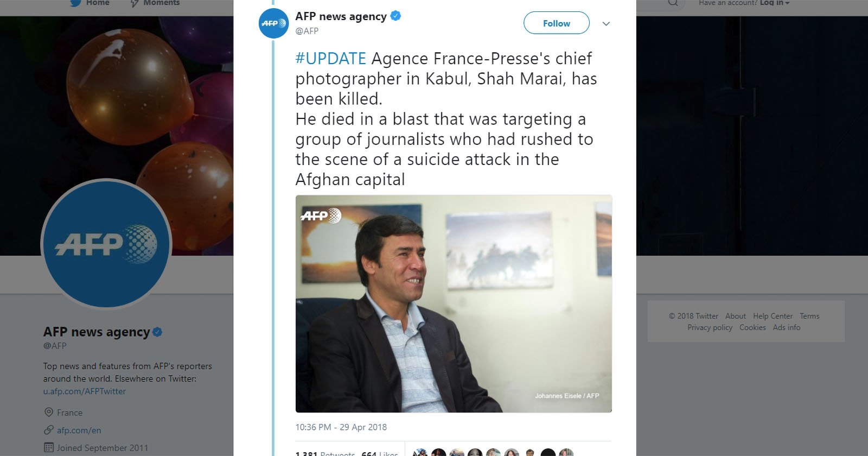Click the search magnifier icon in top bar
868x456 pixels.
[673, 3]
